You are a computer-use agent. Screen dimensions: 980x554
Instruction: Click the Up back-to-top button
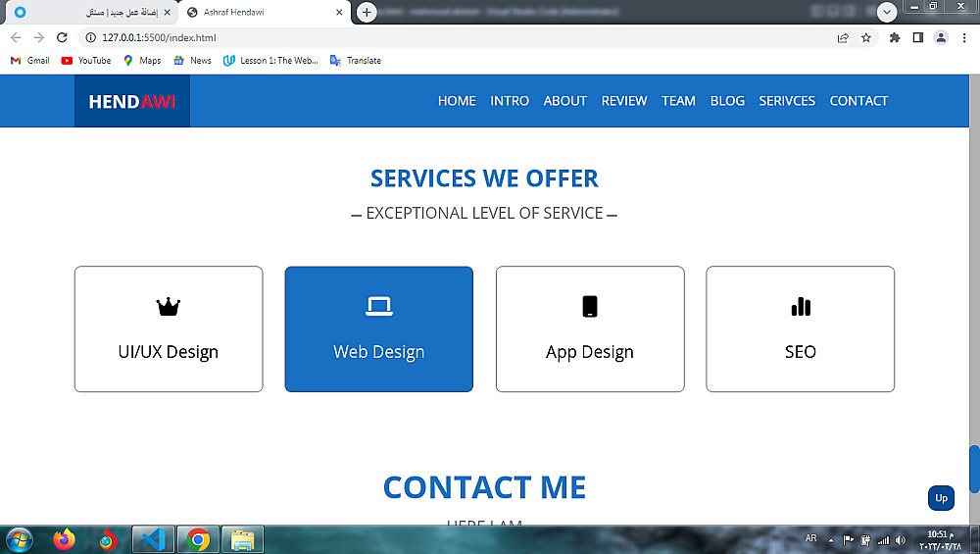point(941,498)
